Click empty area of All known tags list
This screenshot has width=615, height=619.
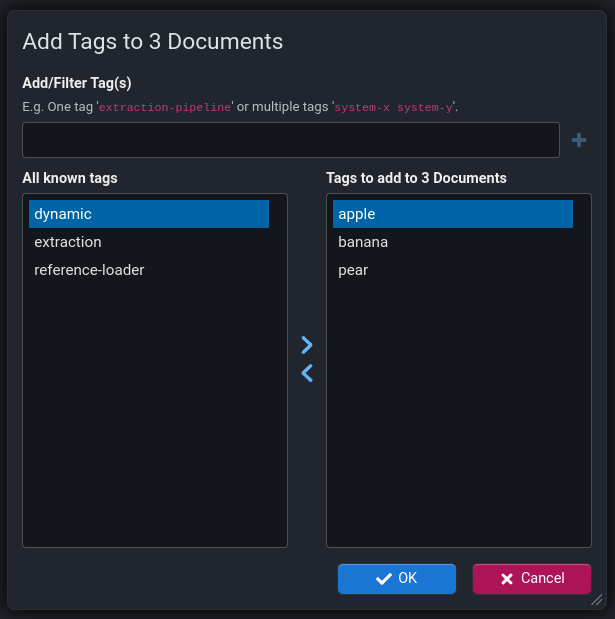[154, 420]
